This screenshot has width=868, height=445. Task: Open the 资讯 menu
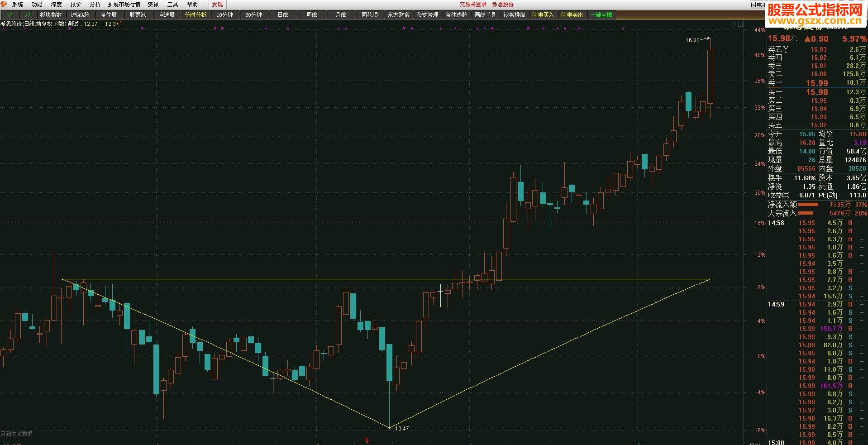[153, 5]
